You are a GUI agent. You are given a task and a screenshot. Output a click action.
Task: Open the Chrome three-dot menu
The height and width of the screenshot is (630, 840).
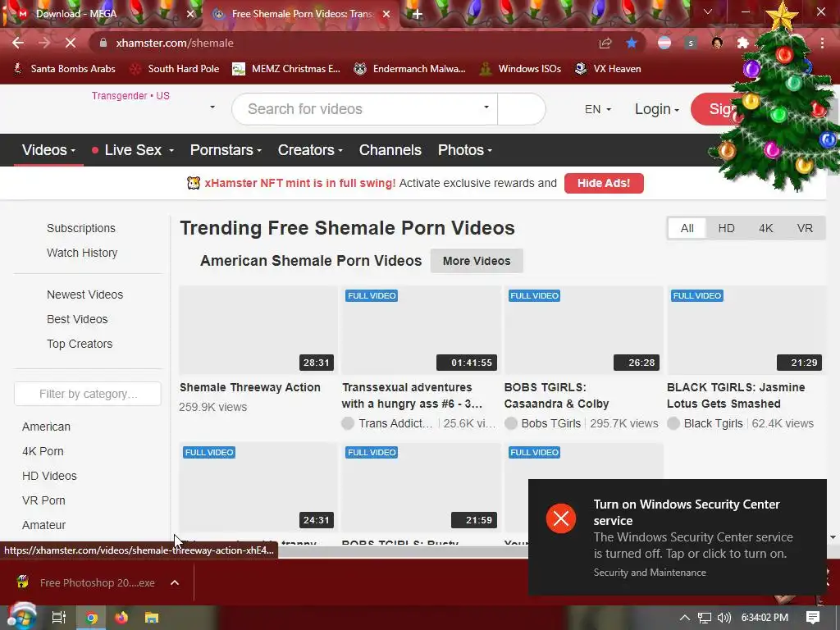pyautogui.click(x=822, y=43)
